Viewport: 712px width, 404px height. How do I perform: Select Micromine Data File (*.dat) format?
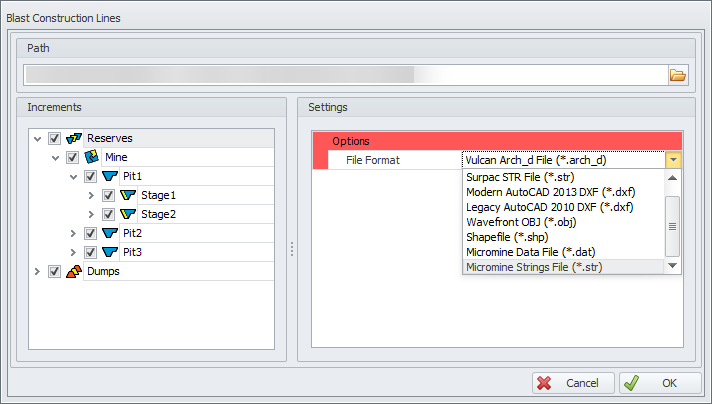pyautogui.click(x=563, y=252)
